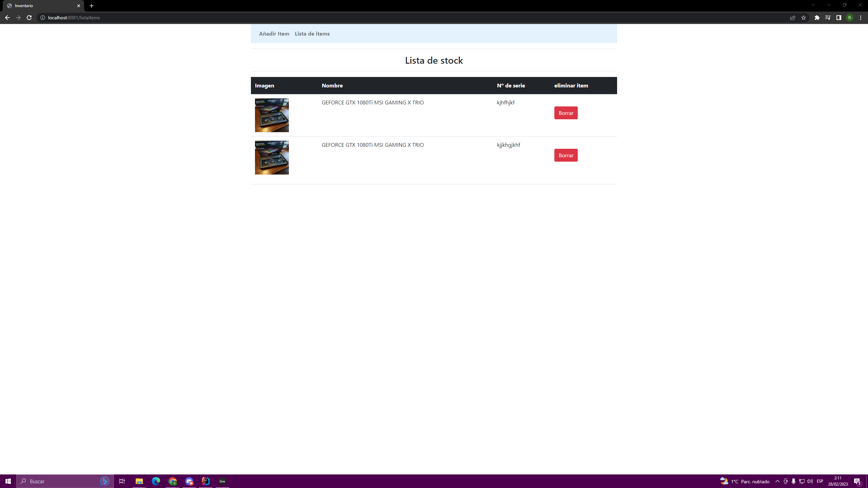Viewport: 868px width, 488px height.
Task: Show hidden system tray icons
Action: [x=777, y=481]
